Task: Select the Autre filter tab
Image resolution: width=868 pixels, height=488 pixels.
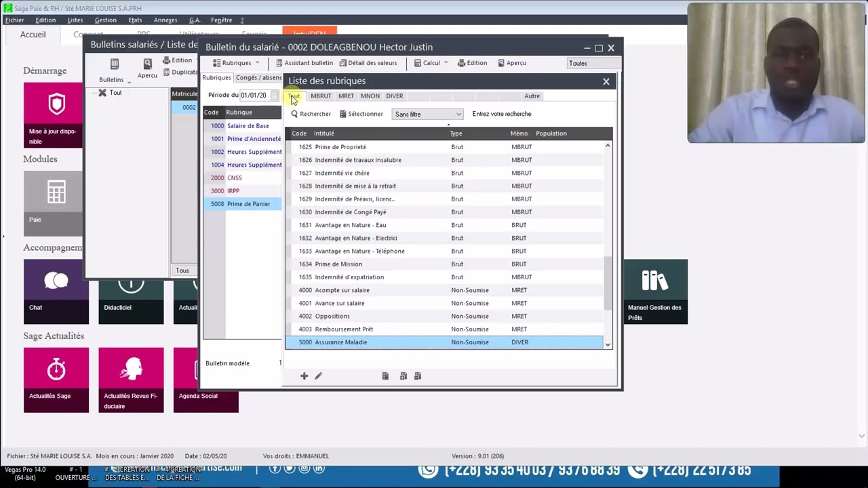Action: click(x=532, y=96)
